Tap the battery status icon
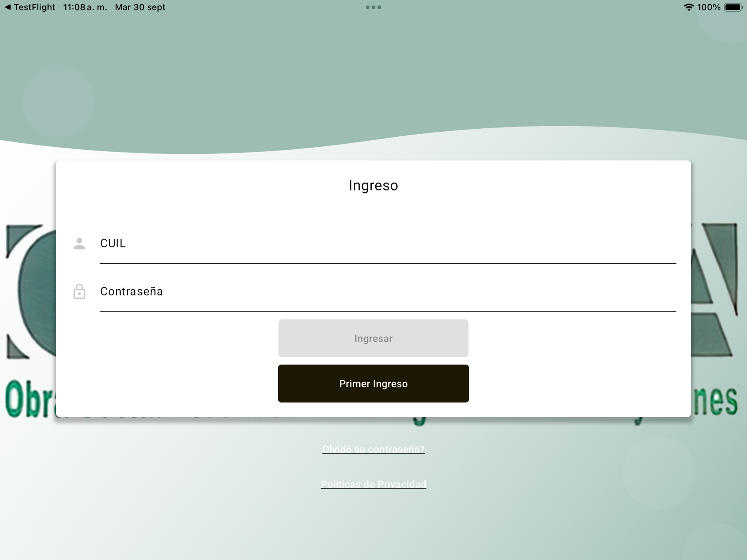747x560 pixels. (x=733, y=7)
